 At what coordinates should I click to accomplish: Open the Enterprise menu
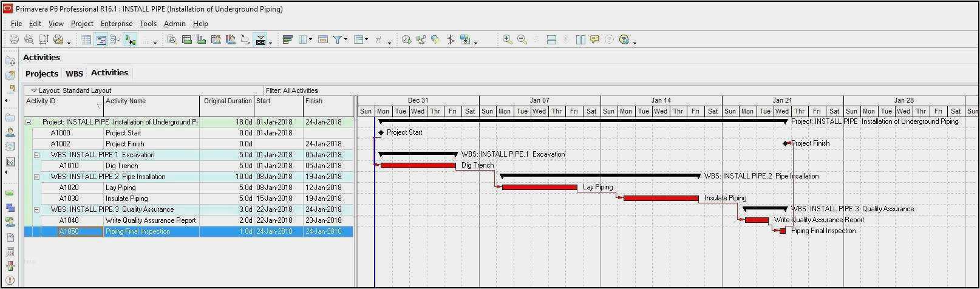(117, 24)
